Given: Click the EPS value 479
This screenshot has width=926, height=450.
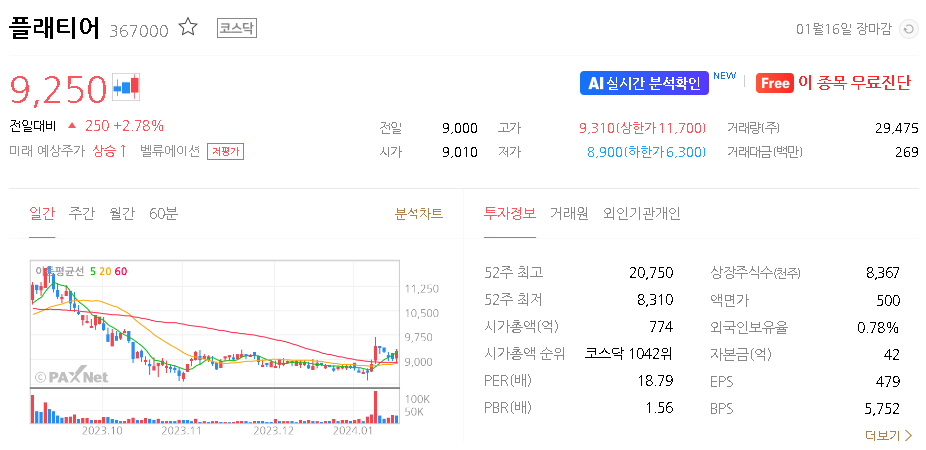Looking at the screenshot, I should (x=888, y=381).
